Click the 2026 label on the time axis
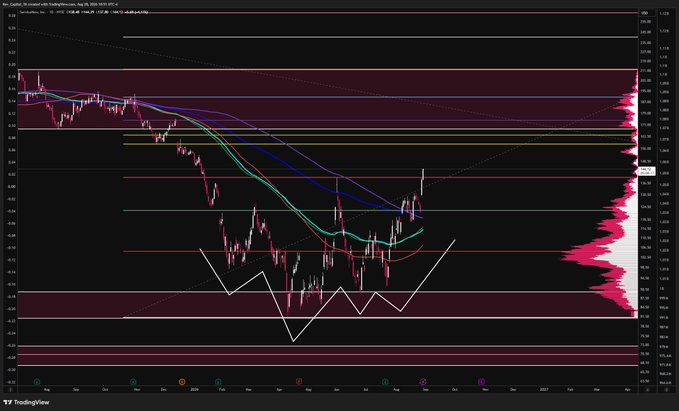 click(x=194, y=390)
